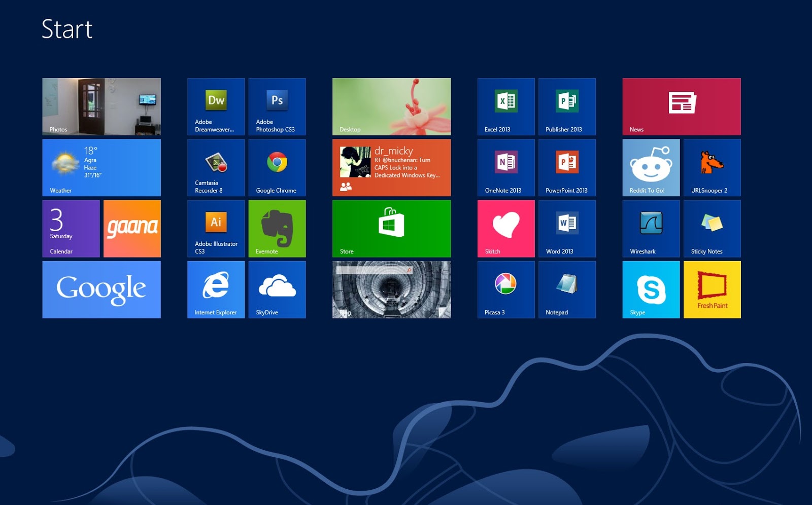Switch to the Desktop tile
This screenshot has width=812, height=505.
coord(392,106)
